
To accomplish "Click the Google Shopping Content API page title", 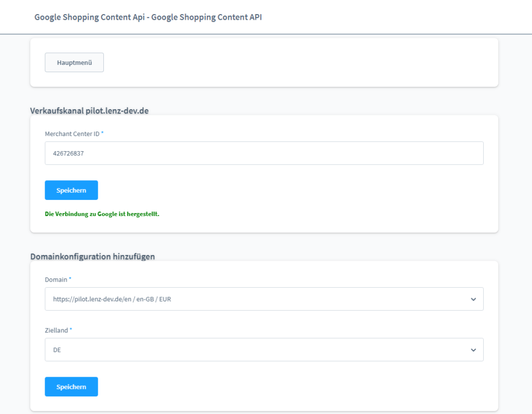I will (x=148, y=17).
